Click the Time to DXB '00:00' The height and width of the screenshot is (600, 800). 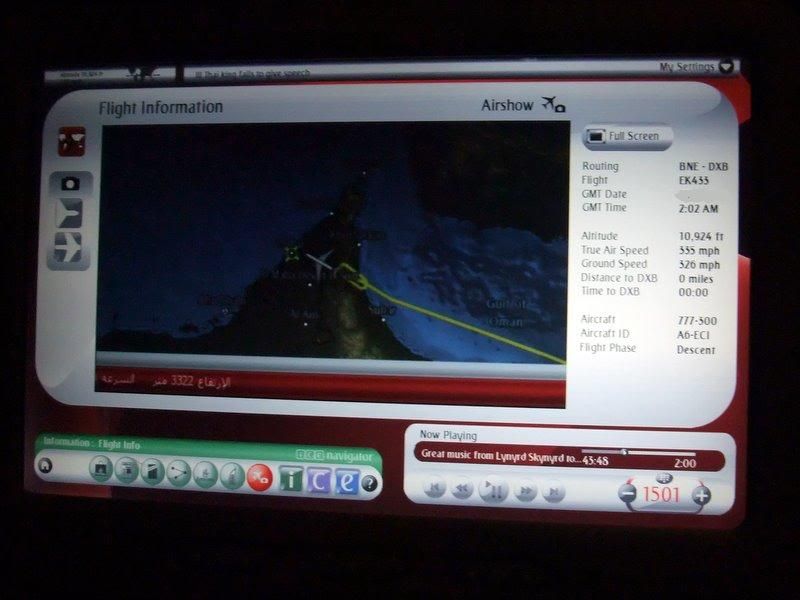[x=693, y=293]
